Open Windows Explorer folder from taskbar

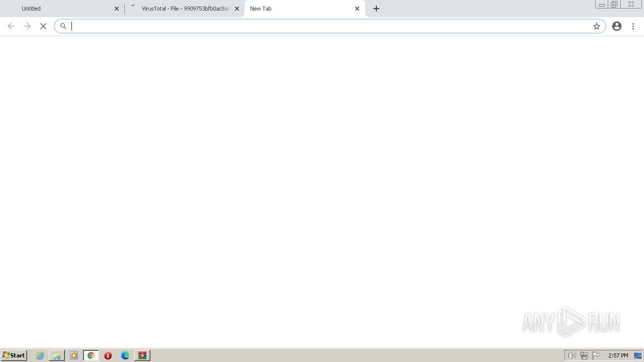[x=57, y=355]
